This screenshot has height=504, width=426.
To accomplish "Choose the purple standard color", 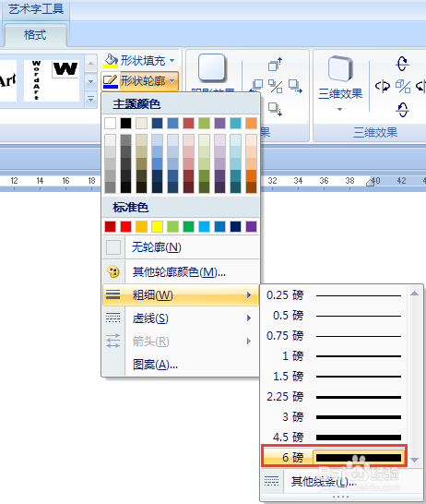I will 251,226.
